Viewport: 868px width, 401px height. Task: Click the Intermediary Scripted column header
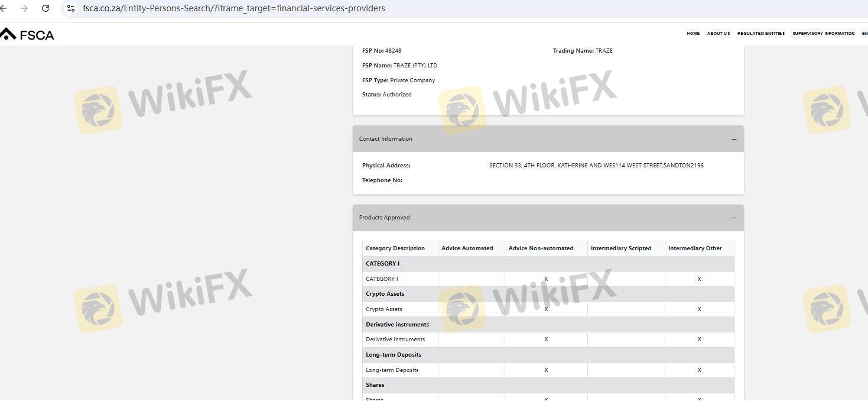tap(621, 248)
